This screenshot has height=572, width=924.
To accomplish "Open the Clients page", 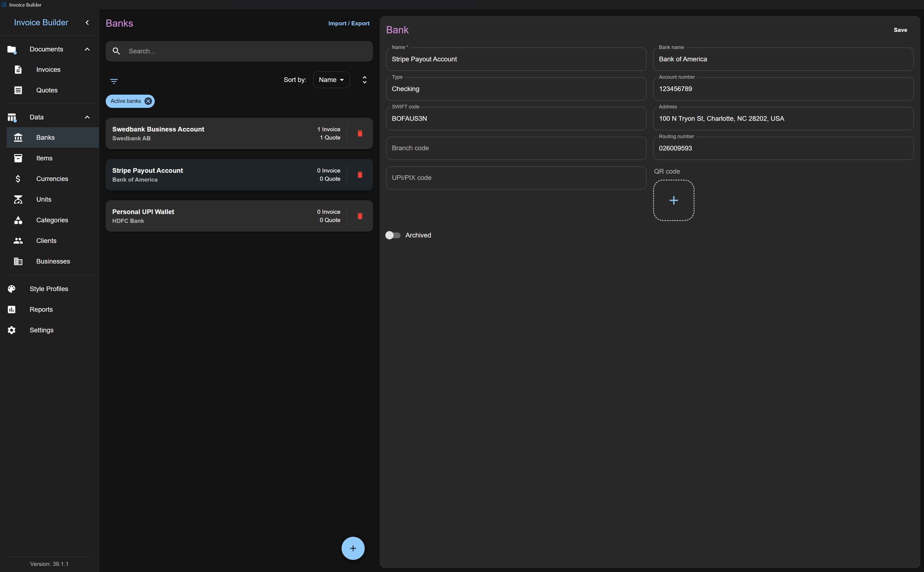I will 53,240.
